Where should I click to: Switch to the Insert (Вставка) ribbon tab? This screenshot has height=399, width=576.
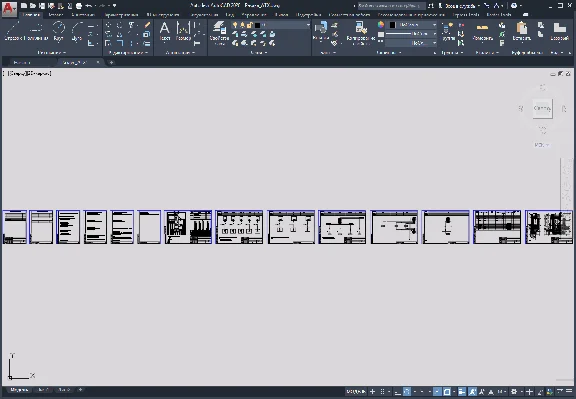tap(55, 15)
